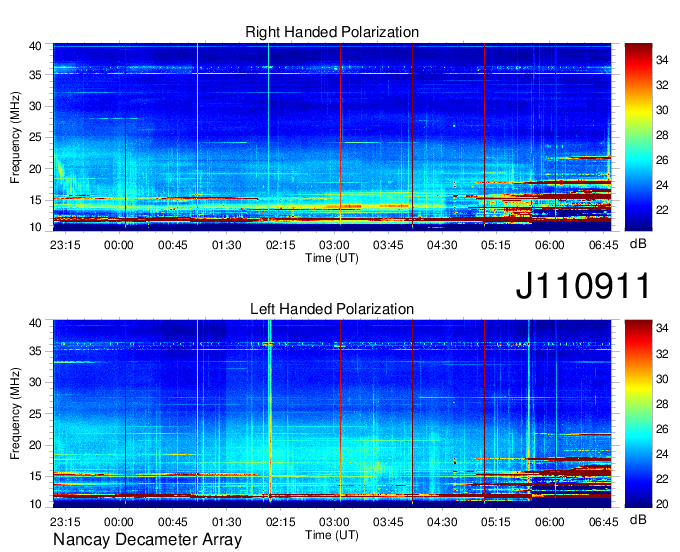Click 23:15 tick on Right Handed time axis
This screenshot has height=552, width=680.
coord(65,245)
